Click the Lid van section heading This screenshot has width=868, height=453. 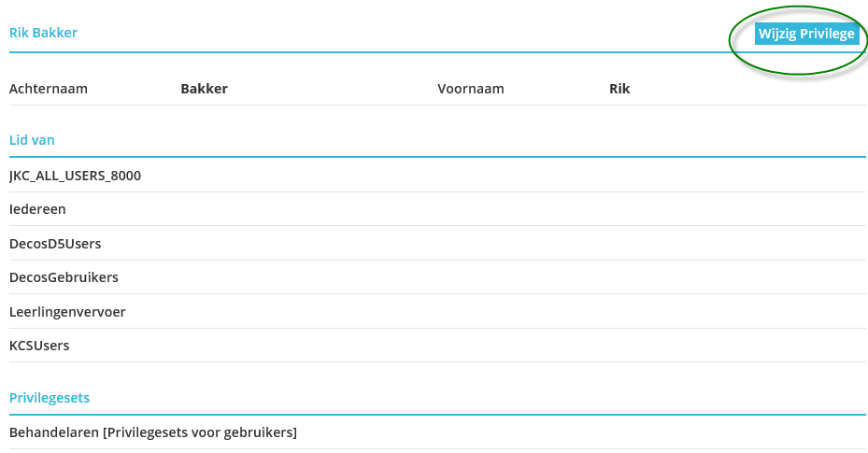click(x=32, y=140)
